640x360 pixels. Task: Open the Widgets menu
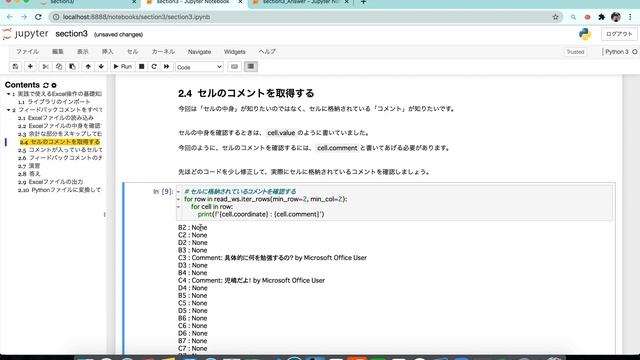coord(234,52)
